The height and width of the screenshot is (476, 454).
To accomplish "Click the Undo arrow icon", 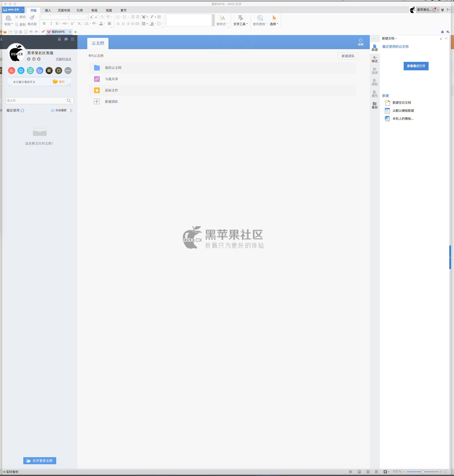I will pyautogui.click(x=31, y=32).
